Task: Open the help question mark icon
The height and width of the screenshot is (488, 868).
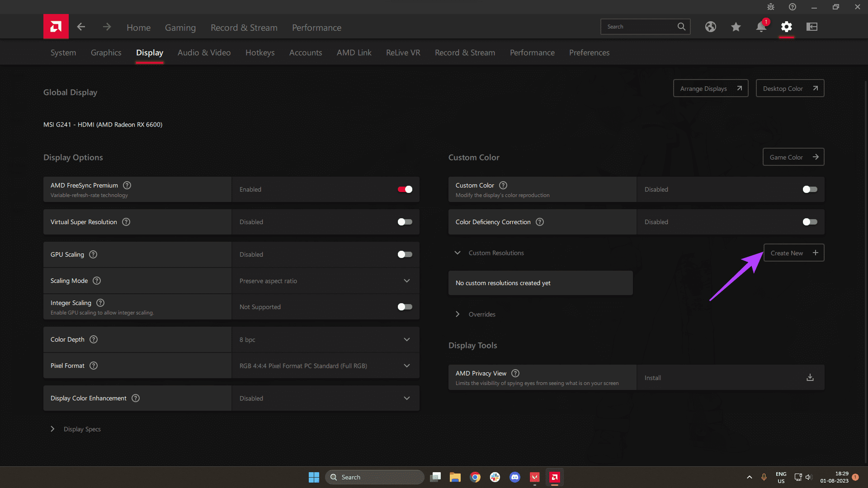Action: [792, 7]
